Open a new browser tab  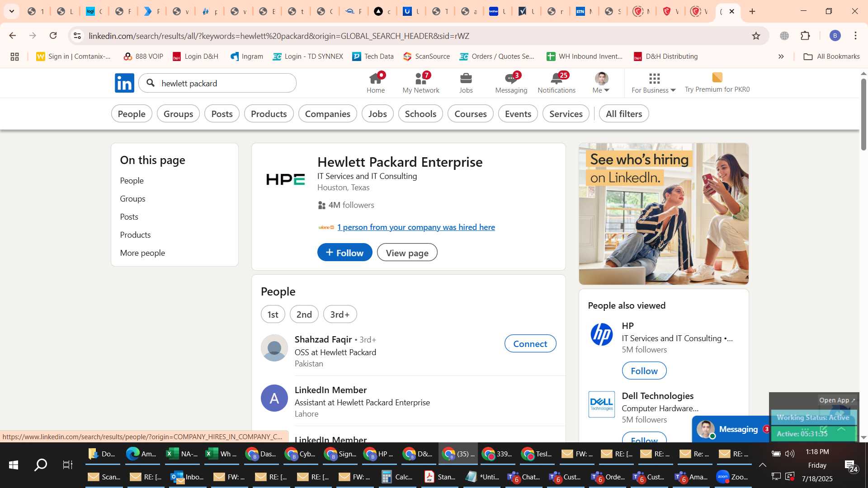[752, 11]
